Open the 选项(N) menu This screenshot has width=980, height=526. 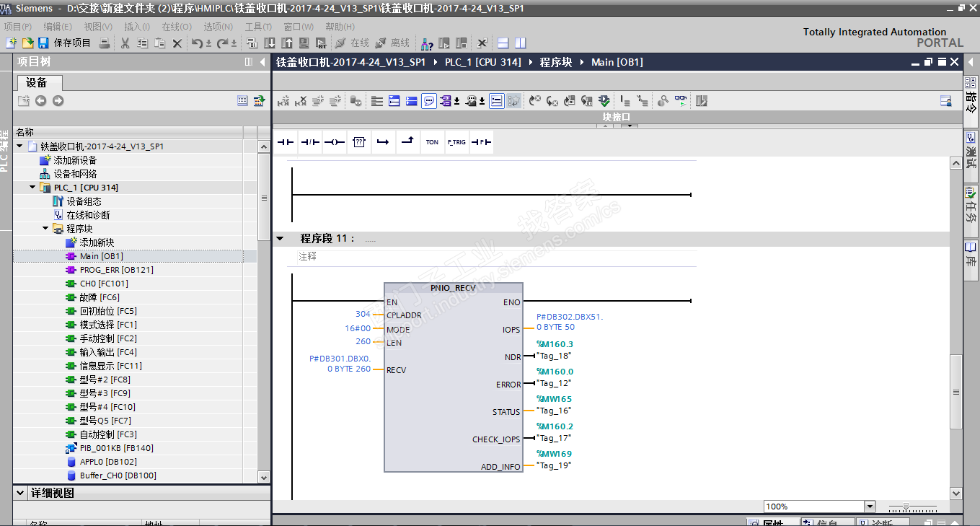(218, 27)
